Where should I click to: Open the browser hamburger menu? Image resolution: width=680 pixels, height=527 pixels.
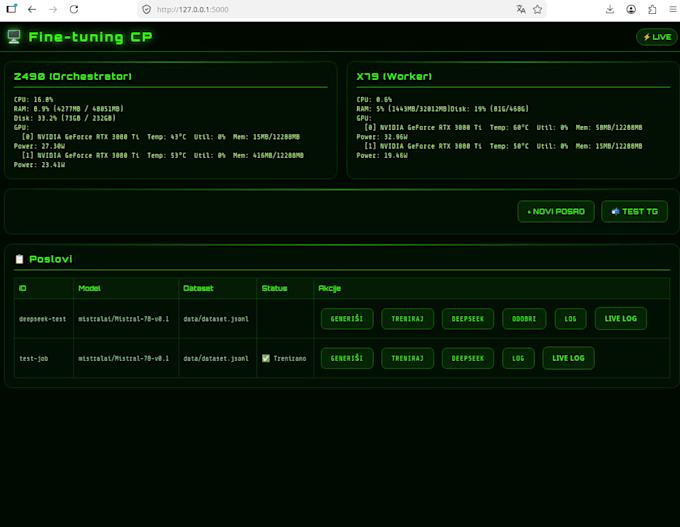(673, 9)
